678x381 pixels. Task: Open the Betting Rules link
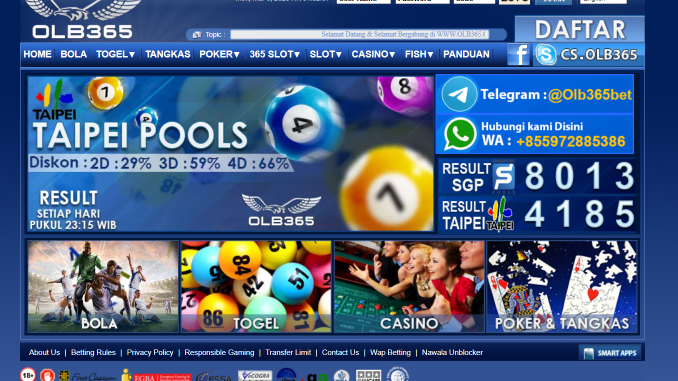pyautogui.click(x=93, y=352)
